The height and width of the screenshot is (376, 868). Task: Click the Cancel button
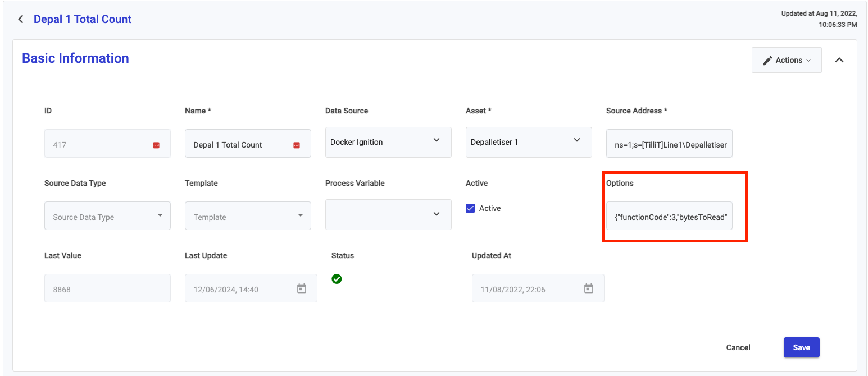[738, 347]
